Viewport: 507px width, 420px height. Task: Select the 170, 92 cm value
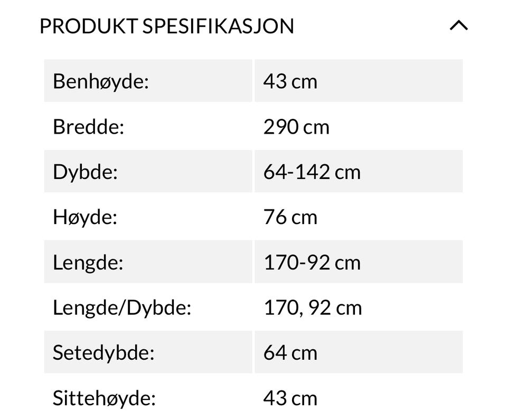pos(313,307)
